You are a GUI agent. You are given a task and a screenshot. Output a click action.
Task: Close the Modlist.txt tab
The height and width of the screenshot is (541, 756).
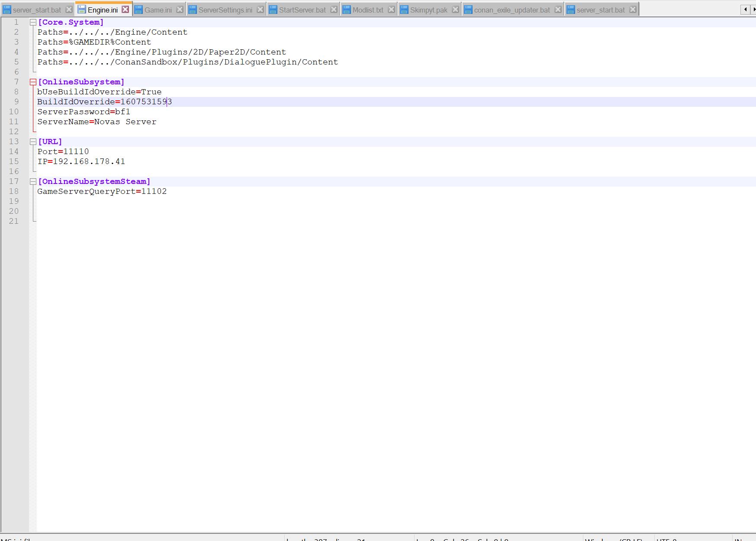coord(391,10)
